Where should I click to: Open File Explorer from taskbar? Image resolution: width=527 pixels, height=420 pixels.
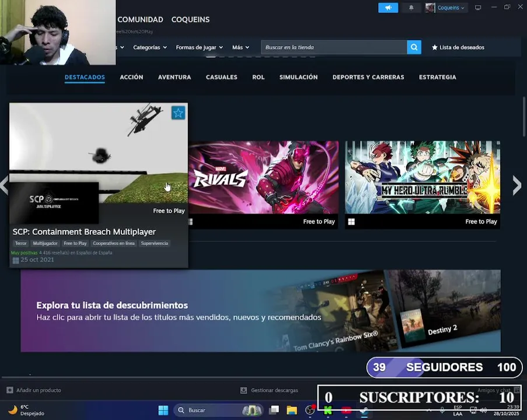(292, 410)
